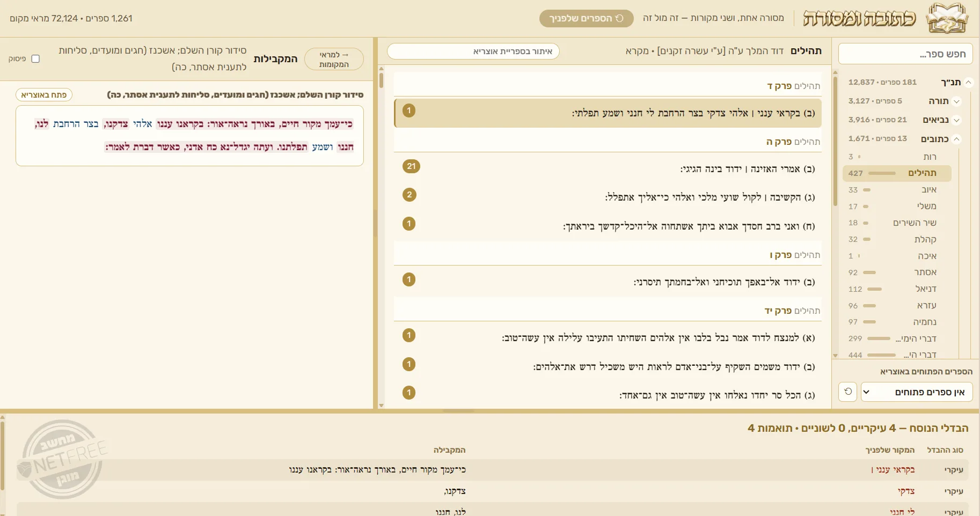Click the הספרים שלפניך button
980x516 pixels.
586,18
